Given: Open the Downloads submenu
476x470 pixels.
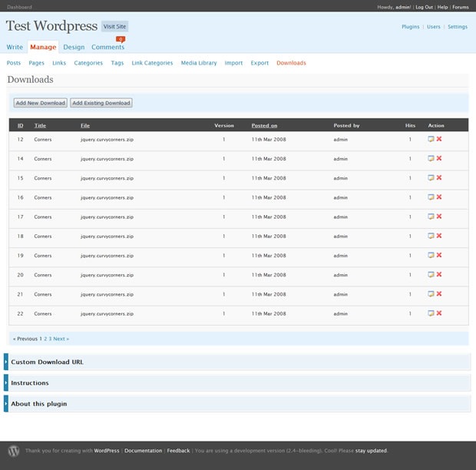Looking at the screenshot, I should (x=291, y=63).
